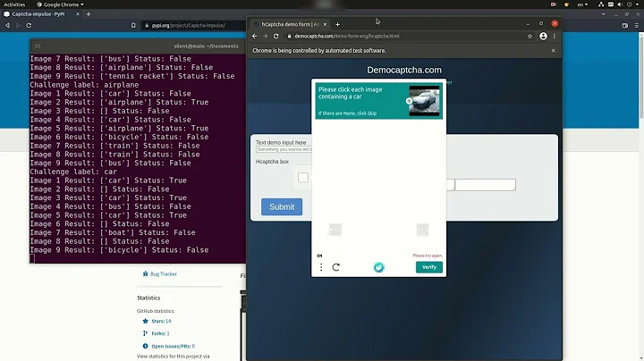
Task: Reload the democaptcha page
Action: (276, 36)
